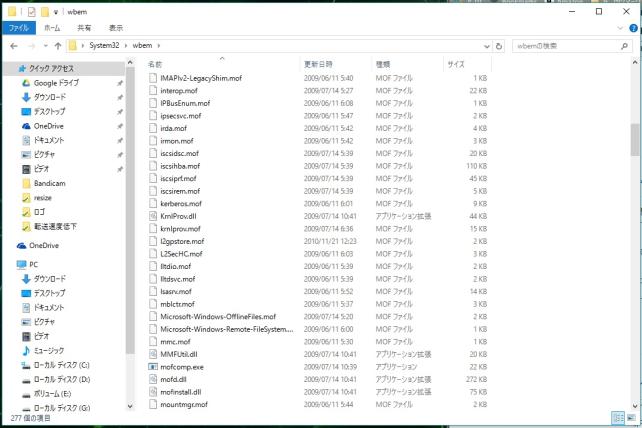
Task: Click Properties icon in title bar
Action: click(32, 12)
